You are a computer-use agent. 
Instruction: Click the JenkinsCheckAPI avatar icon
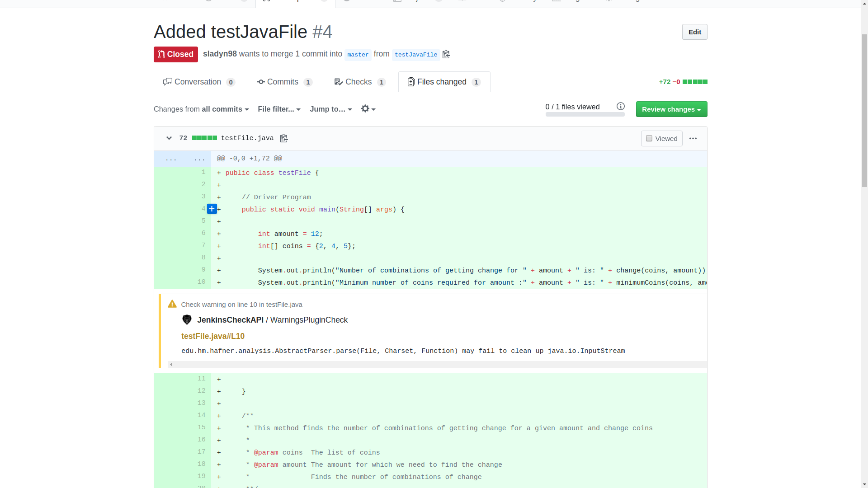coord(187,320)
